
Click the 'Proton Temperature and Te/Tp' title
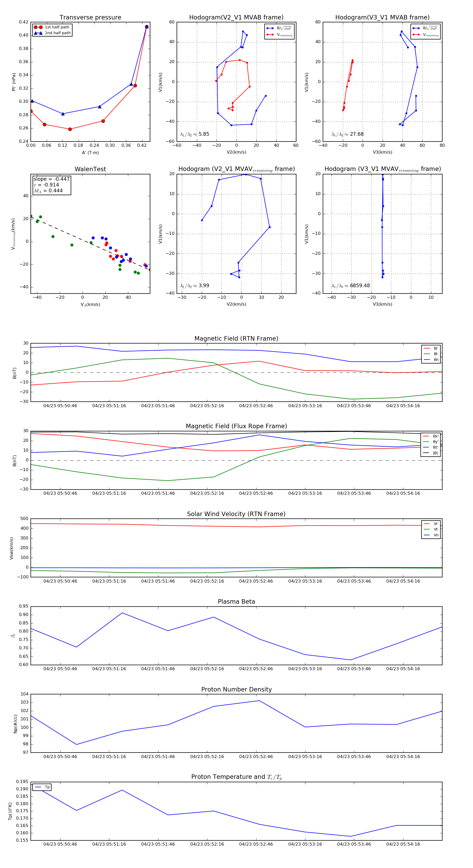point(236,777)
